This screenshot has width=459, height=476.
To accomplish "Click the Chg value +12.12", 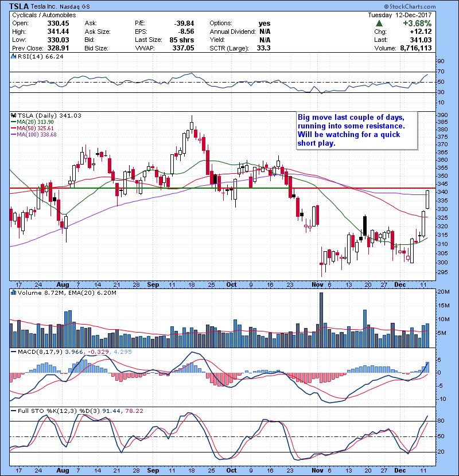I will [421, 32].
